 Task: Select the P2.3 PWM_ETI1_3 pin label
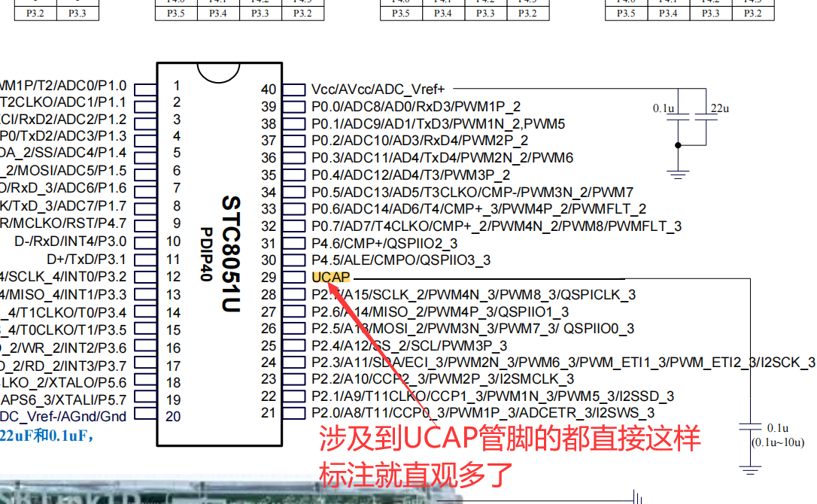point(563,363)
